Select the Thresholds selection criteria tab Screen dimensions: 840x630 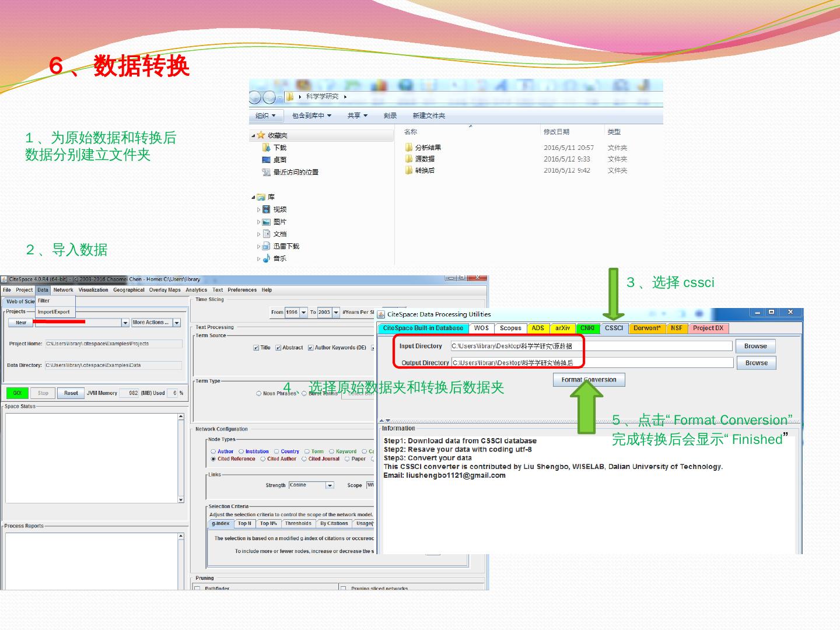298,524
